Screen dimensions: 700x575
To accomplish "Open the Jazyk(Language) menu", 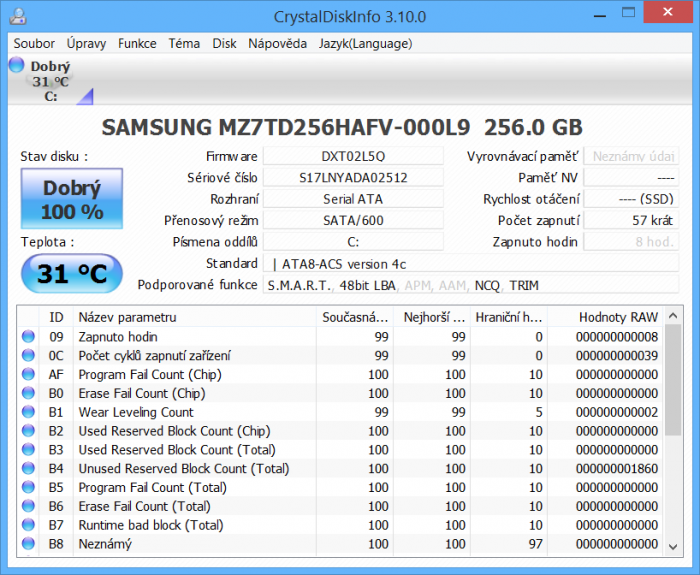I will click(365, 43).
